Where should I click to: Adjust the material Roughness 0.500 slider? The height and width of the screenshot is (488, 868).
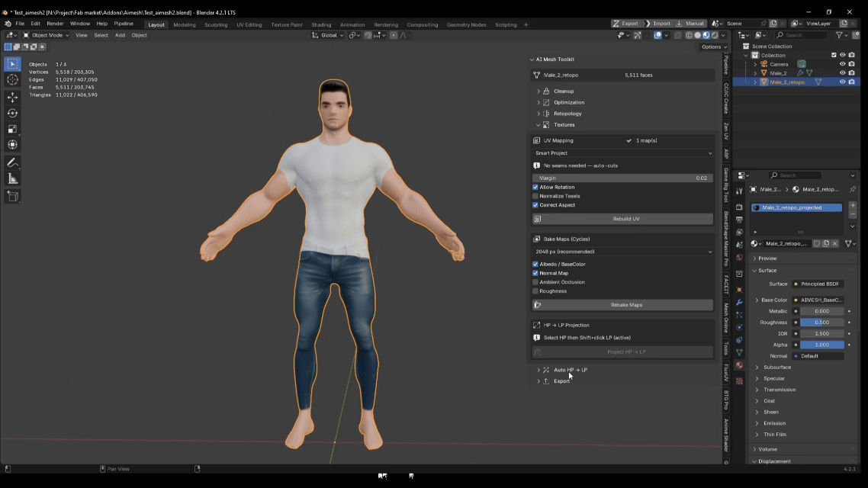822,323
